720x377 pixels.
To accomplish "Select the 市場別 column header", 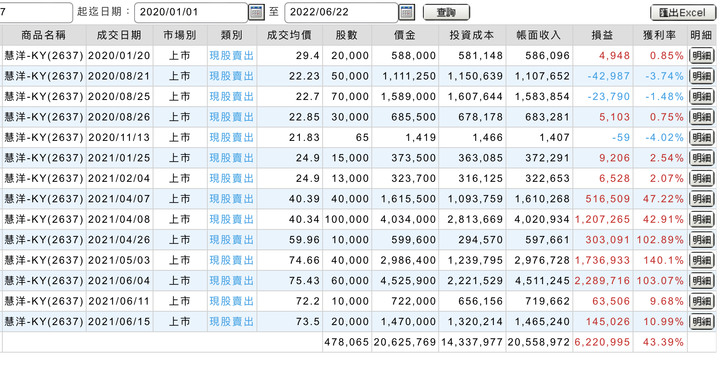I will [180, 35].
